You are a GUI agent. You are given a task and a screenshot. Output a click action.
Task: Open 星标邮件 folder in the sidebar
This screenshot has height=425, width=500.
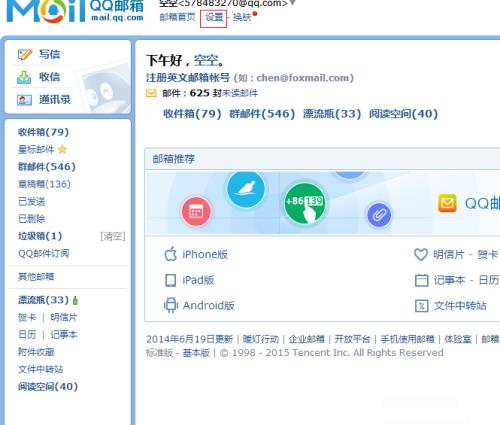(x=36, y=149)
